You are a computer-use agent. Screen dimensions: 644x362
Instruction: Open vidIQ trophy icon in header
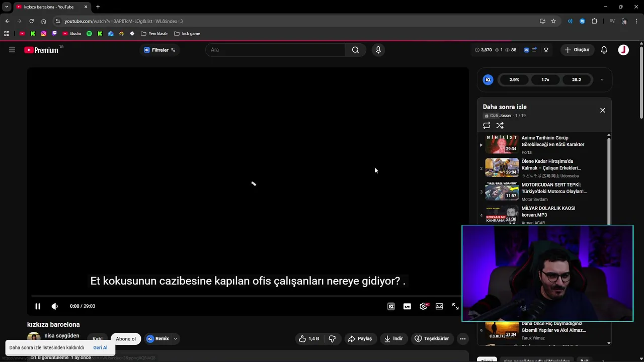[x=546, y=50]
